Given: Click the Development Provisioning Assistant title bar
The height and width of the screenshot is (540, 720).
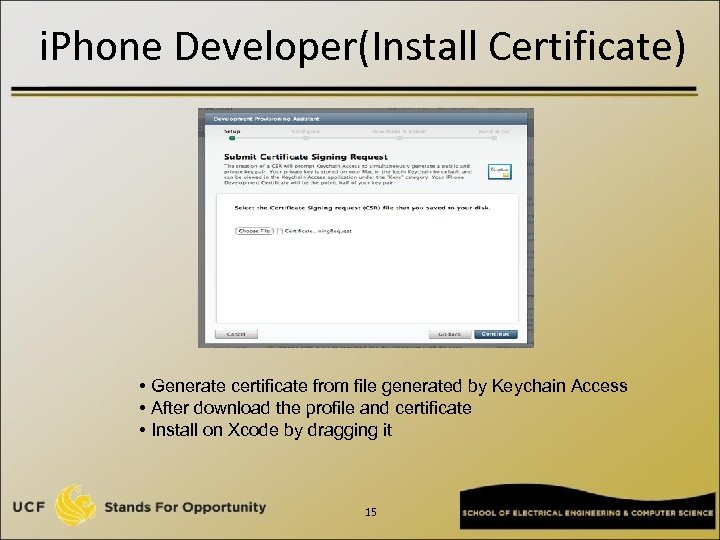Looking at the screenshot, I should click(x=366, y=119).
